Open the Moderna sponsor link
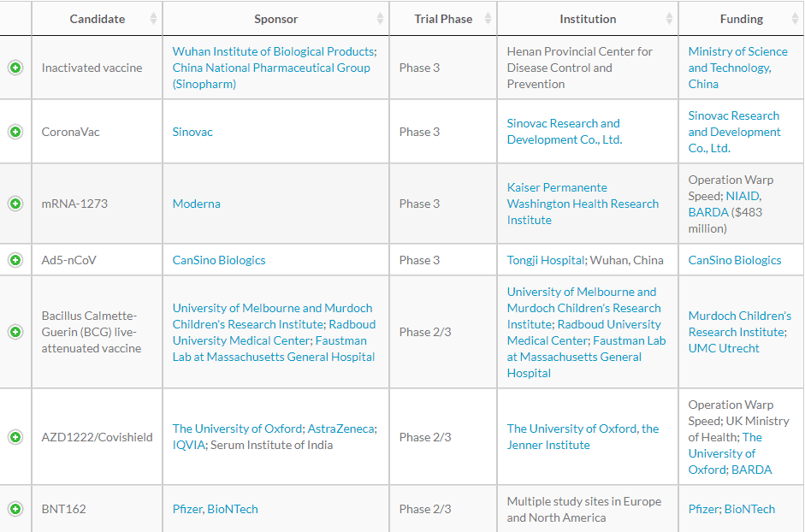This screenshot has height=532, width=805. [x=197, y=204]
